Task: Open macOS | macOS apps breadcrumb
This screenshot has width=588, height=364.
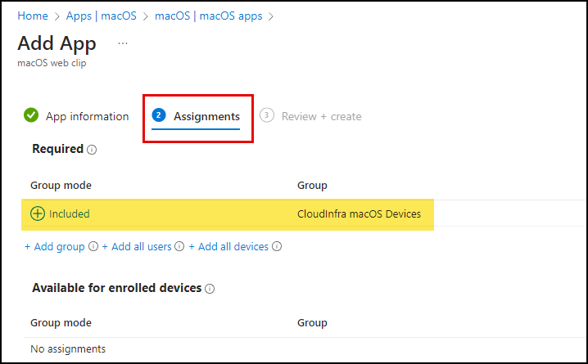Action: pos(209,16)
